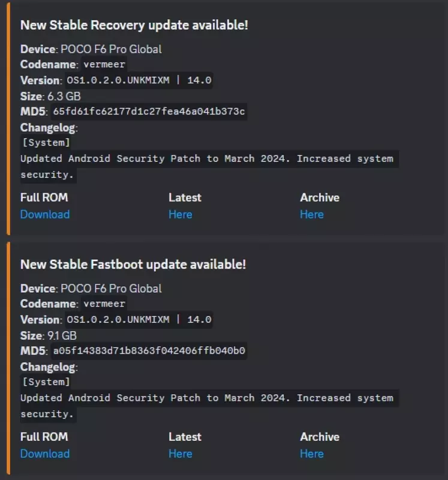Click '[System]' tag in Recovery changelog
This screenshot has height=480, width=448.
coord(46,143)
